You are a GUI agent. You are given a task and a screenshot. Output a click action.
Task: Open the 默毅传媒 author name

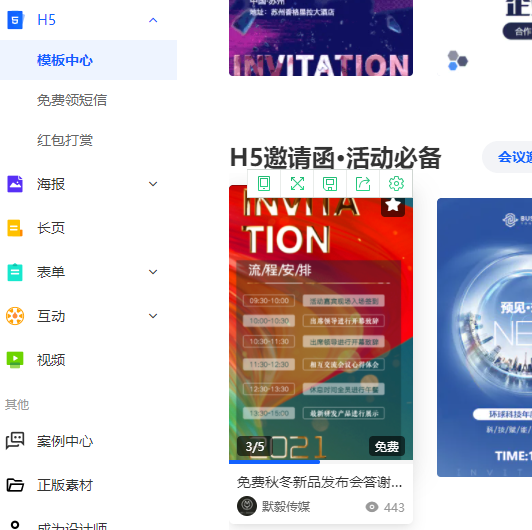click(x=286, y=507)
